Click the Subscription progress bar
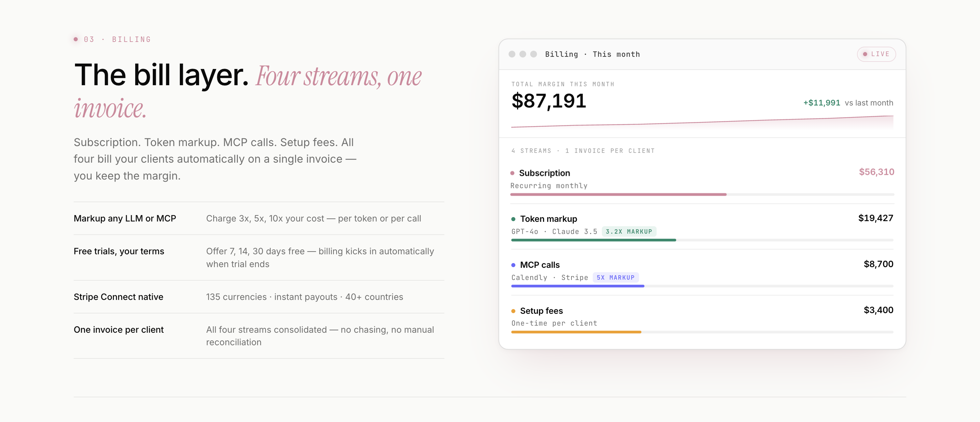 [x=702, y=194]
